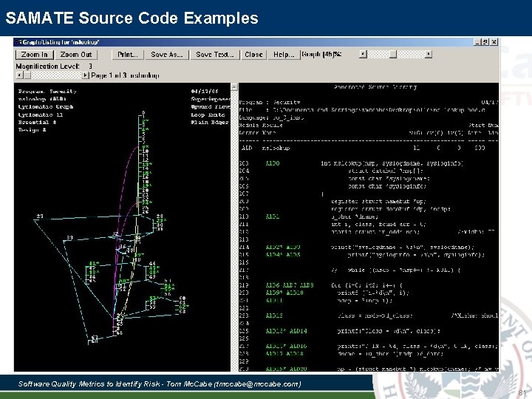
Task: Click the 'A1D15* A1D16' node labels
Action: [x=286, y=346]
